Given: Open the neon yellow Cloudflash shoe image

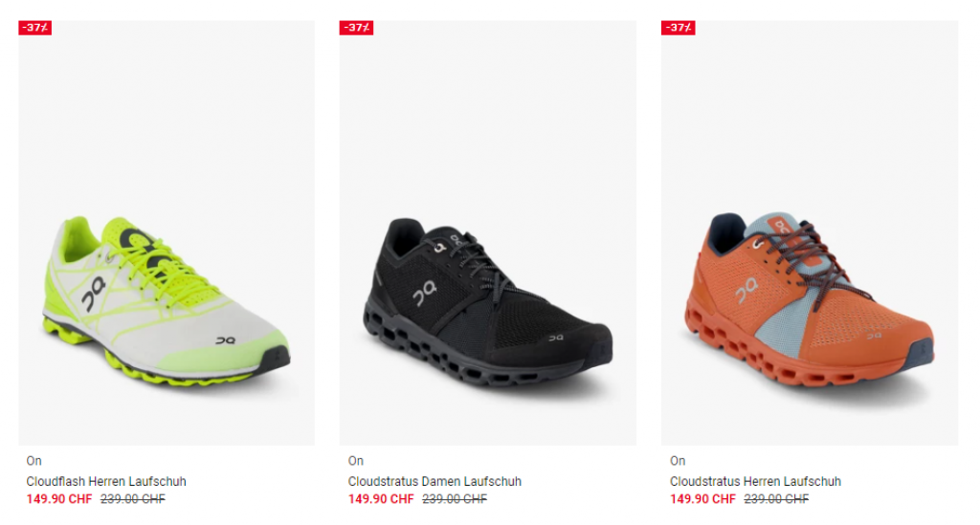Looking at the screenshot, I should 167,232.
